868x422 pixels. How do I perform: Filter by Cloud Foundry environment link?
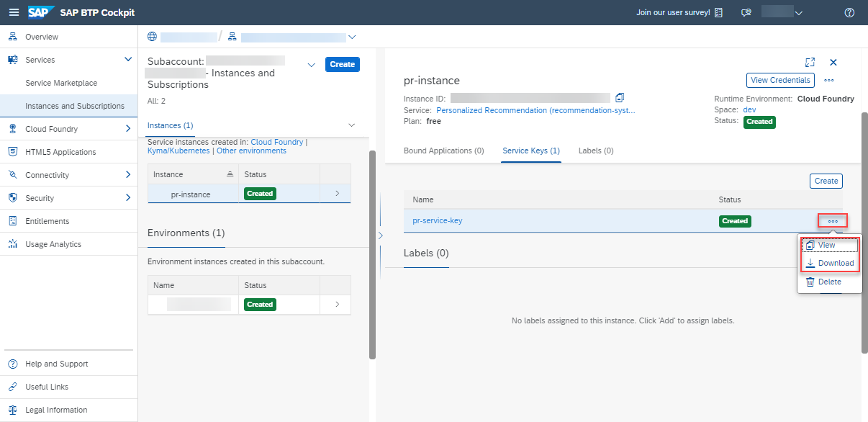tap(277, 142)
